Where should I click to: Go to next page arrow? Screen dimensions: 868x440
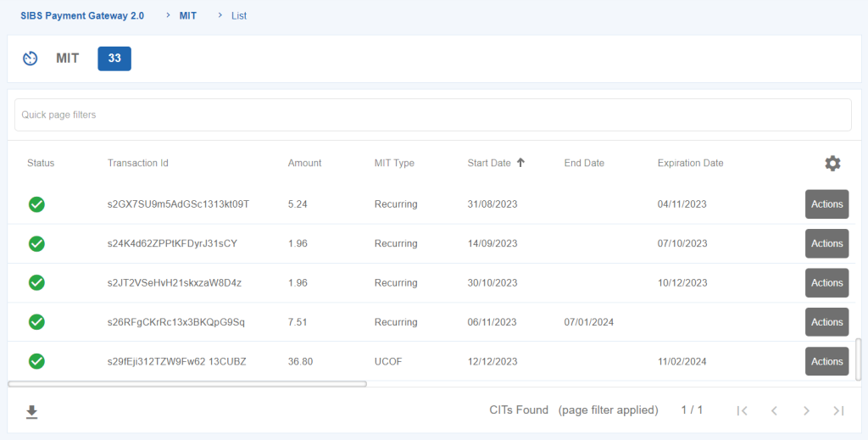[x=806, y=410]
